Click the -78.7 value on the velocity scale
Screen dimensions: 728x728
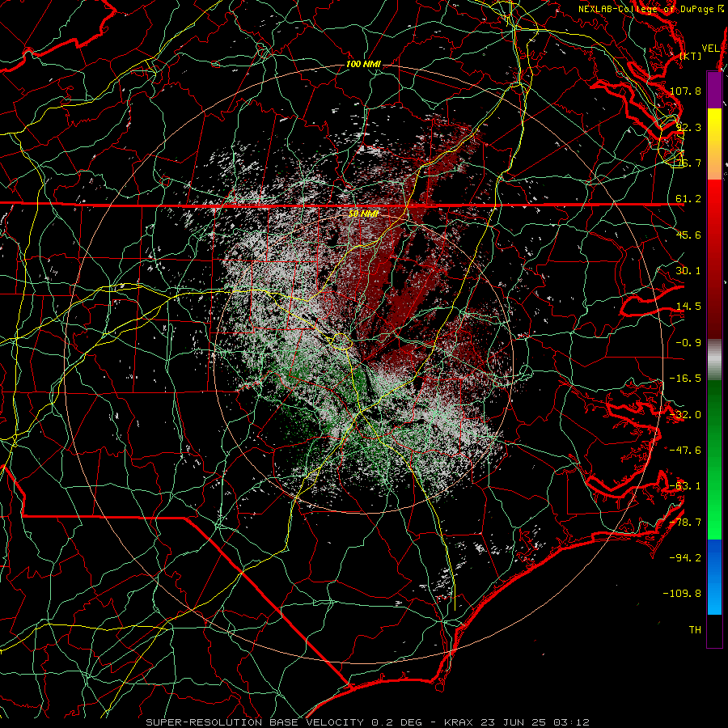coord(685,523)
